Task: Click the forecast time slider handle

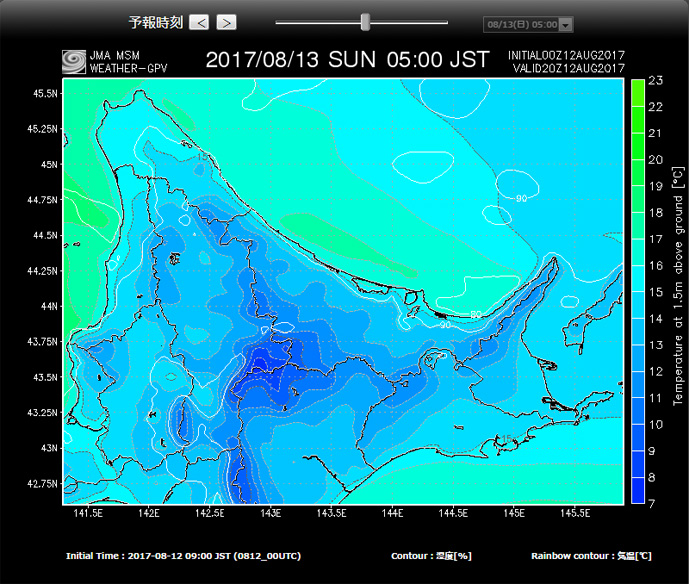Action: coord(365,22)
